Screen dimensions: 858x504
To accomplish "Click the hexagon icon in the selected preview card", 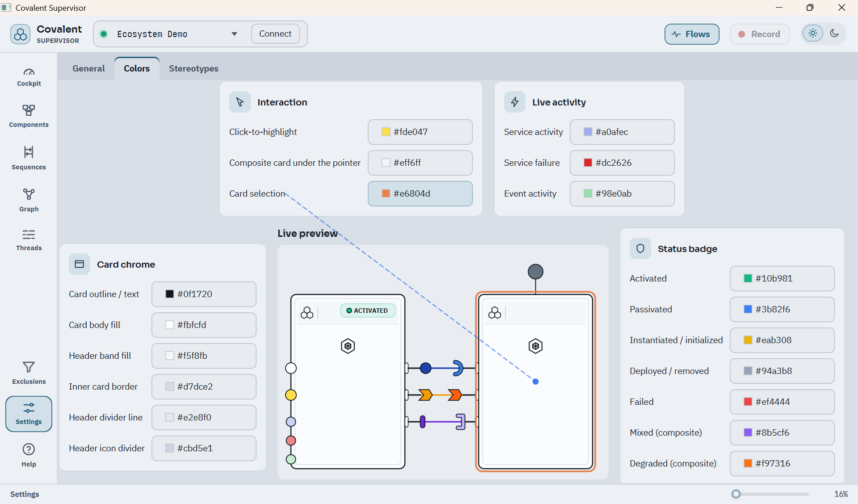I will [535, 346].
